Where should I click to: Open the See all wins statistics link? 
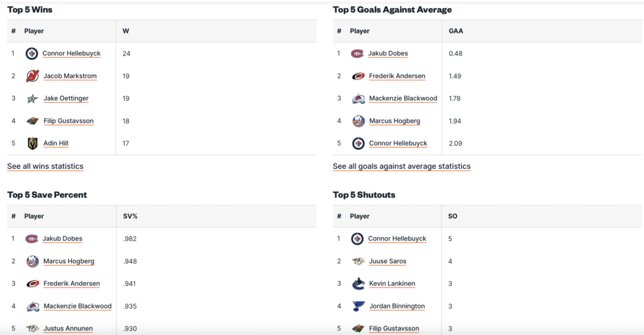(x=45, y=166)
